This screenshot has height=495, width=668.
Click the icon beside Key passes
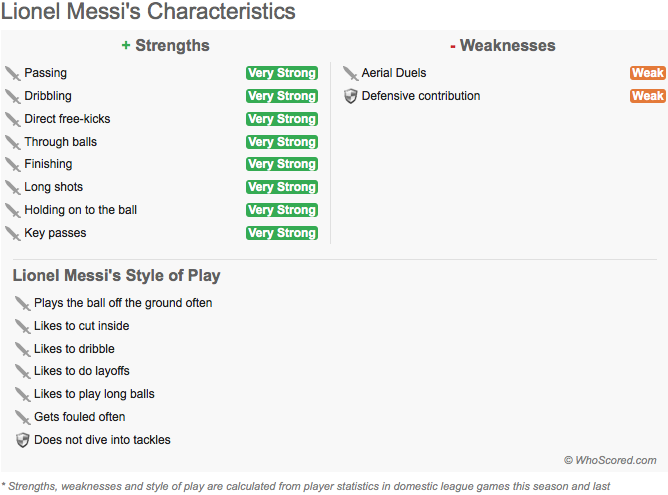(13, 233)
